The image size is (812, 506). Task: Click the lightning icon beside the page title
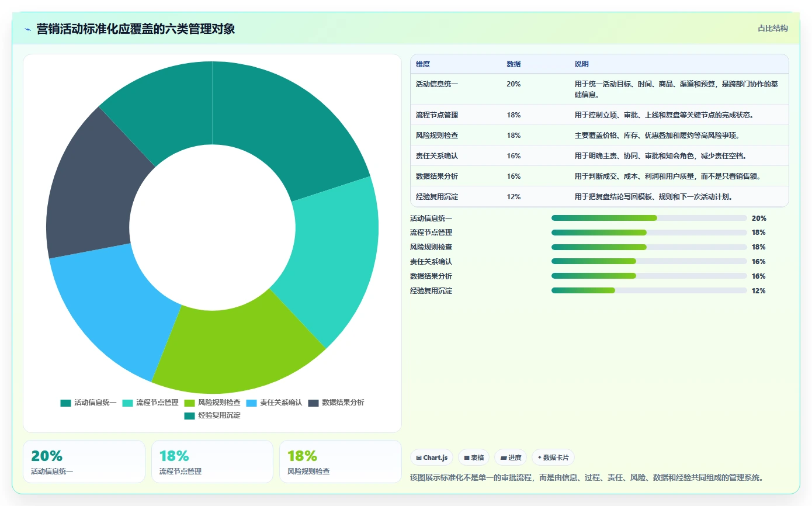tap(27, 29)
